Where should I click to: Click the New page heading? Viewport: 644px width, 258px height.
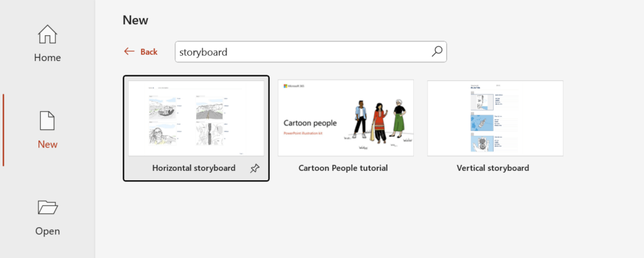click(x=135, y=20)
